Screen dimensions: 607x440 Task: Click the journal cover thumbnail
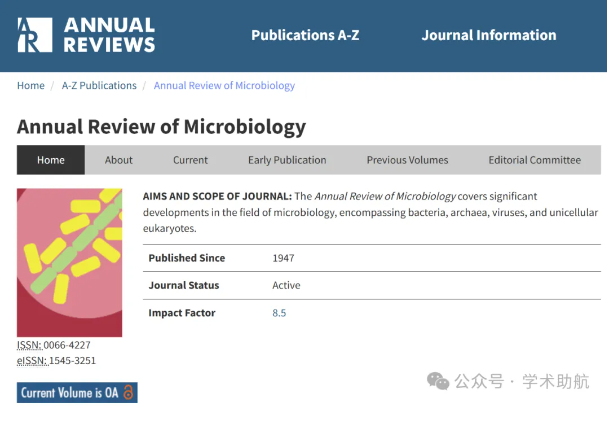point(69,262)
